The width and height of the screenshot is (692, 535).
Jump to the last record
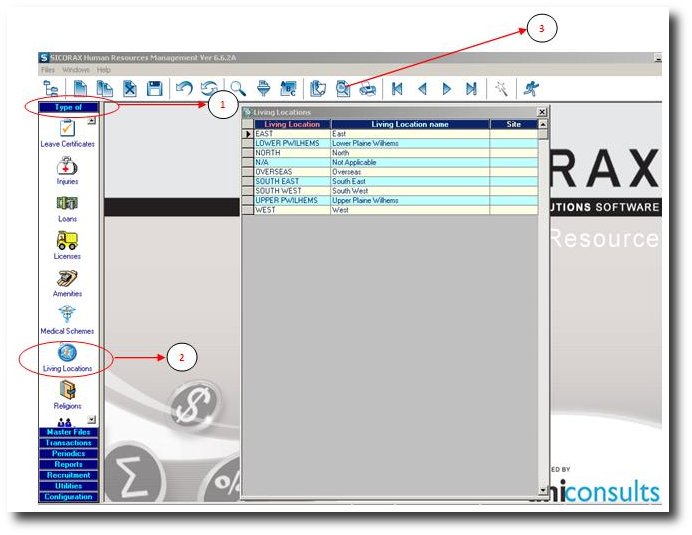coord(470,89)
